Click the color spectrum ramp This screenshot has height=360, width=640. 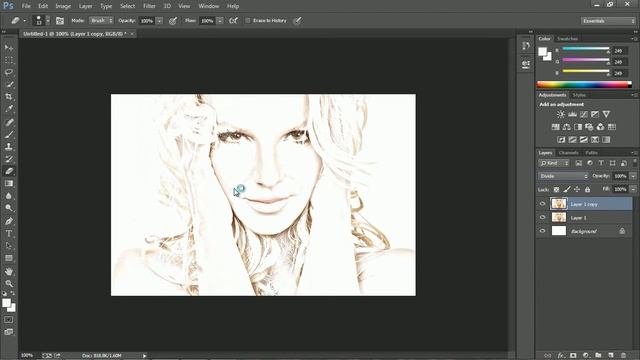coord(584,84)
